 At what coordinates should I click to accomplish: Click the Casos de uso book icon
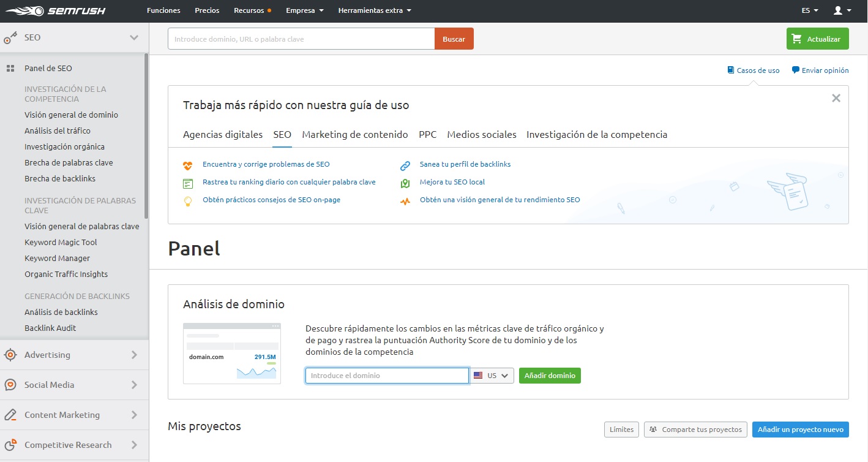731,70
